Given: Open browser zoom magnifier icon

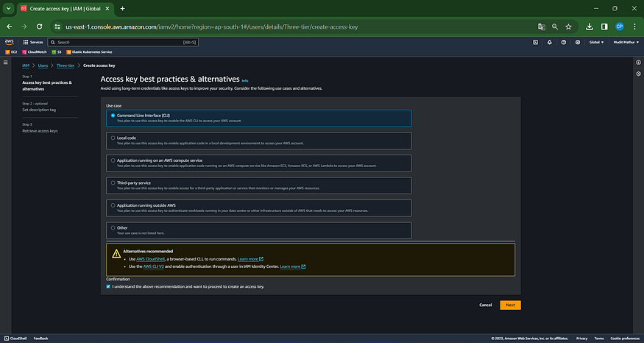Looking at the screenshot, I should point(555,26).
